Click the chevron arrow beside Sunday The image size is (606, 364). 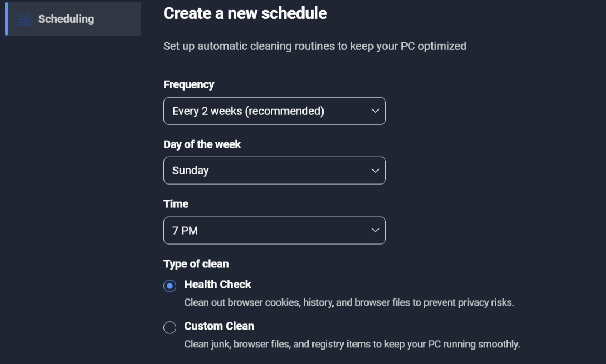coord(375,171)
